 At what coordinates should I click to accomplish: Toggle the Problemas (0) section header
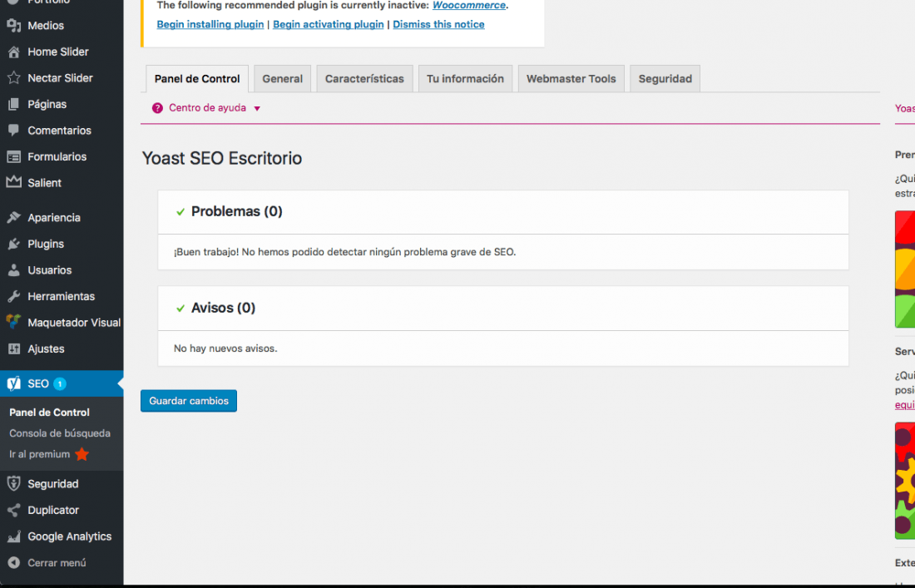coord(503,212)
